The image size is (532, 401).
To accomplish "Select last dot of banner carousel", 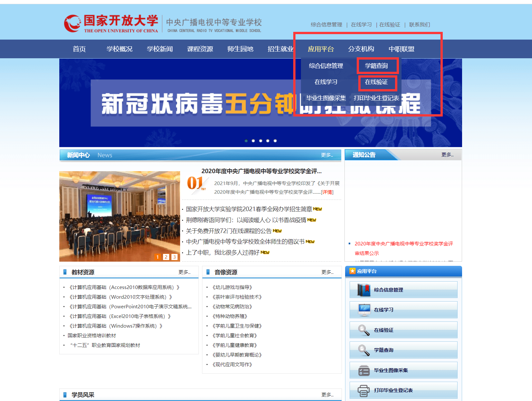I will click(275, 141).
